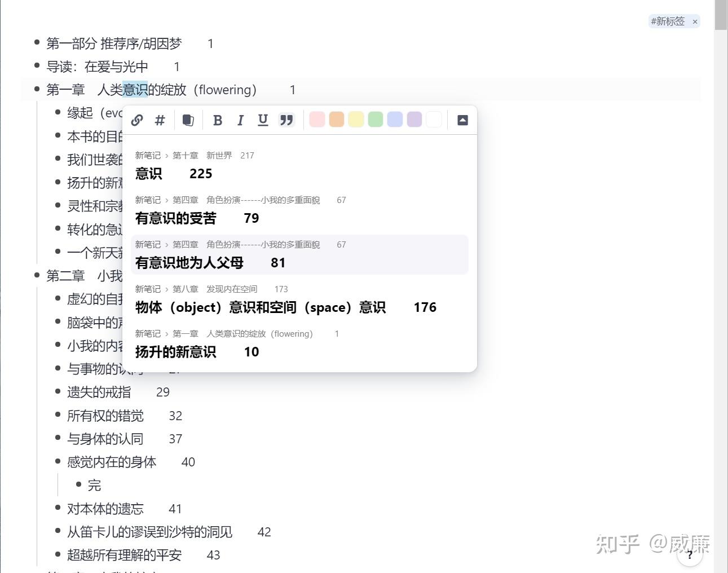728x573 pixels.
Task: Open the search result 有意识地为人父母 81
Action: [299, 255]
